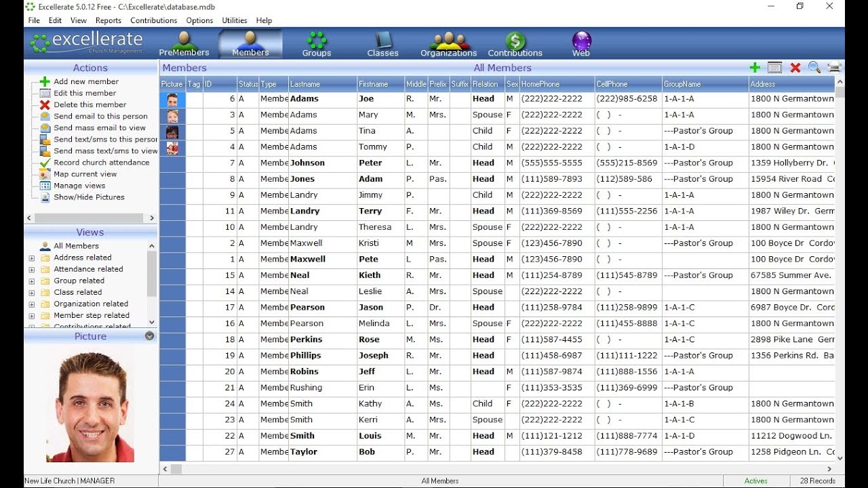868x488 pixels.
Task: Expand Address related views folder
Action: point(31,258)
